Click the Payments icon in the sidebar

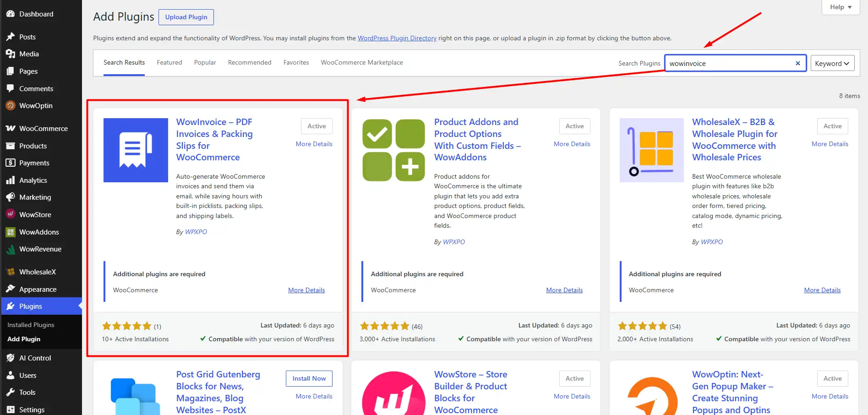click(x=11, y=163)
